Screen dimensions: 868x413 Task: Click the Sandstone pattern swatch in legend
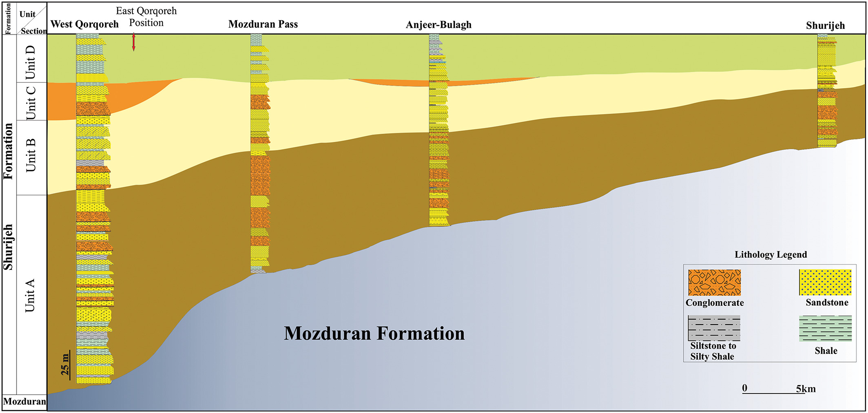825,282
